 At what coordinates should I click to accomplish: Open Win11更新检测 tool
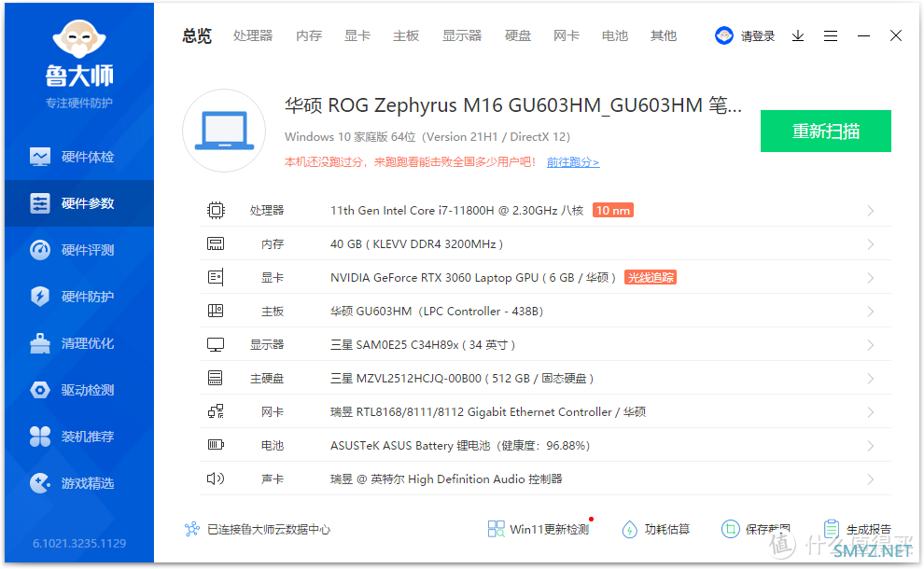pyautogui.click(x=539, y=529)
